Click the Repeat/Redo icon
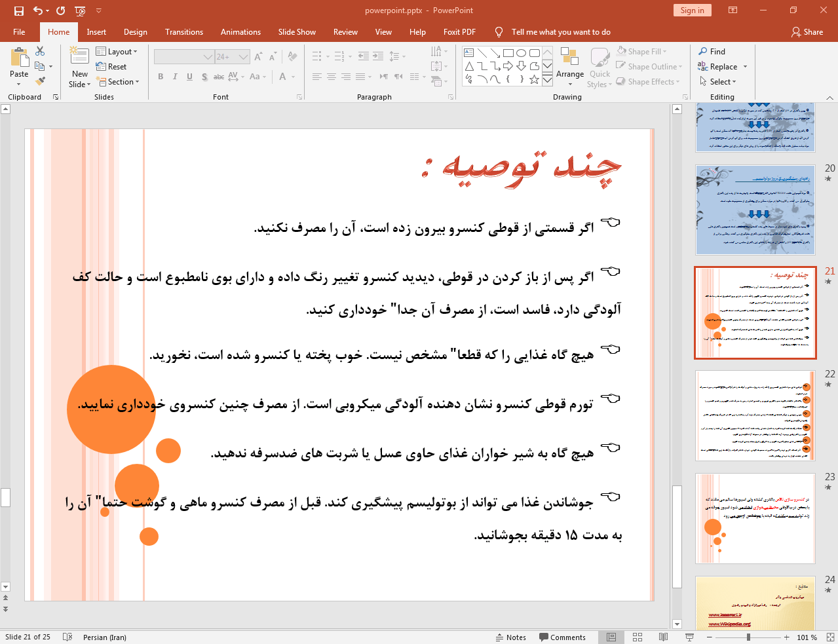 pos(60,10)
